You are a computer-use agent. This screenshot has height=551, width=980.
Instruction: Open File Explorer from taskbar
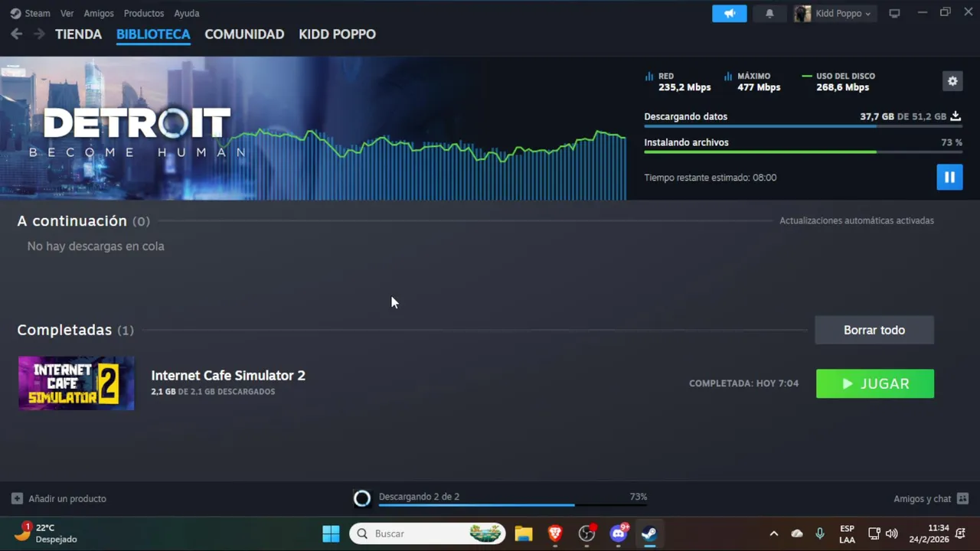click(x=524, y=533)
